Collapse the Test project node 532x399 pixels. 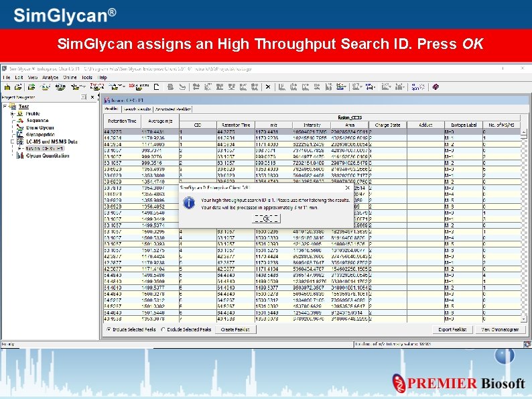(5, 106)
